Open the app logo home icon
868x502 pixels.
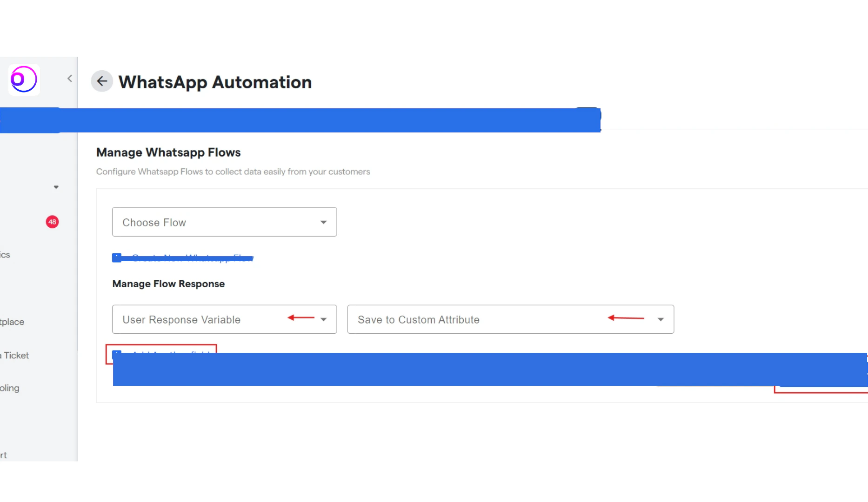coord(24,79)
